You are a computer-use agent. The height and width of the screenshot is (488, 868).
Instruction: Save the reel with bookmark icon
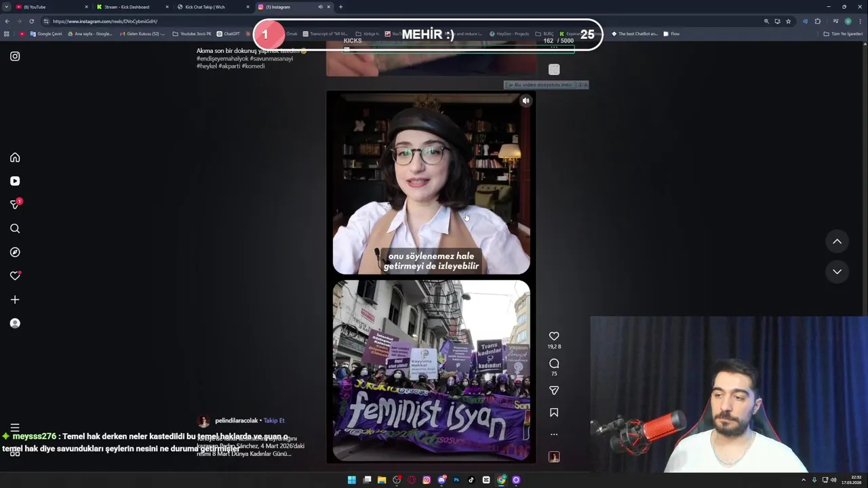[554, 412]
